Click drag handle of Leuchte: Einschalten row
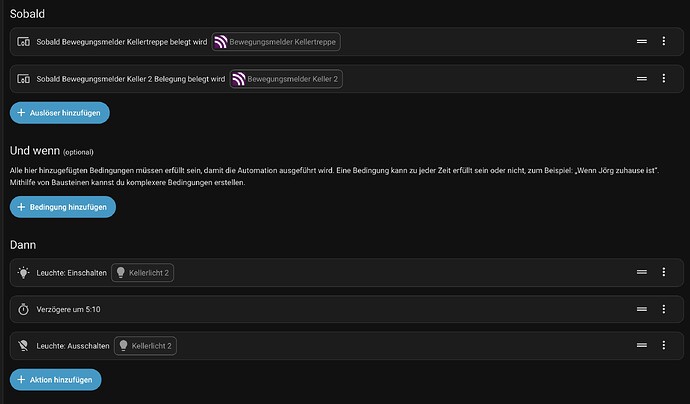This screenshot has height=404, width=690. pos(642,272)
